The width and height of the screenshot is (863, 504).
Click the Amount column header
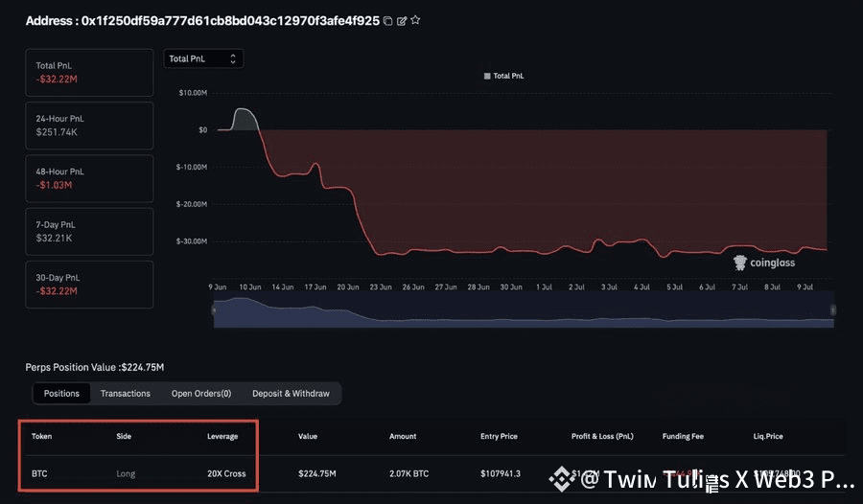[x=403, y=436]
